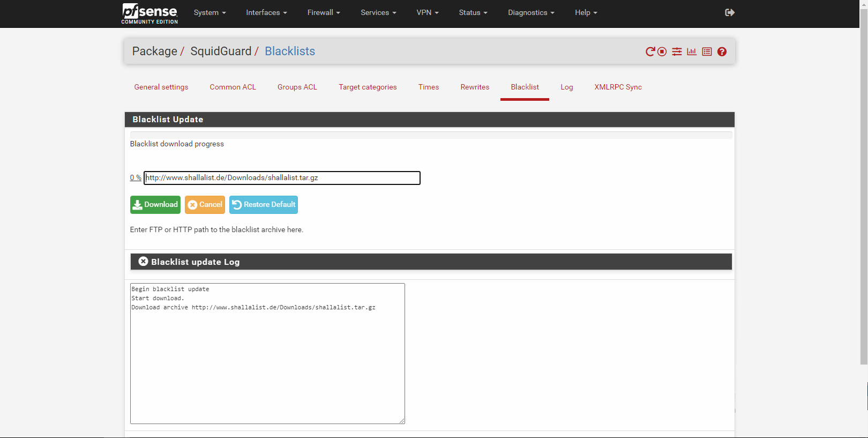This screenshot has height=438, width=868.
Task: Open the Firewall dropdown menu
Action: (324, 12)
